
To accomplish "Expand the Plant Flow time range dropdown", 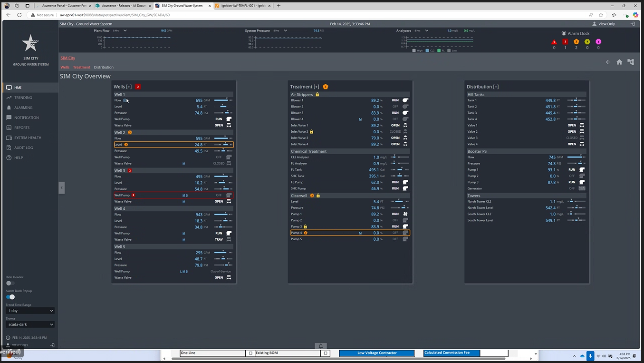I will tap(125, 30).
